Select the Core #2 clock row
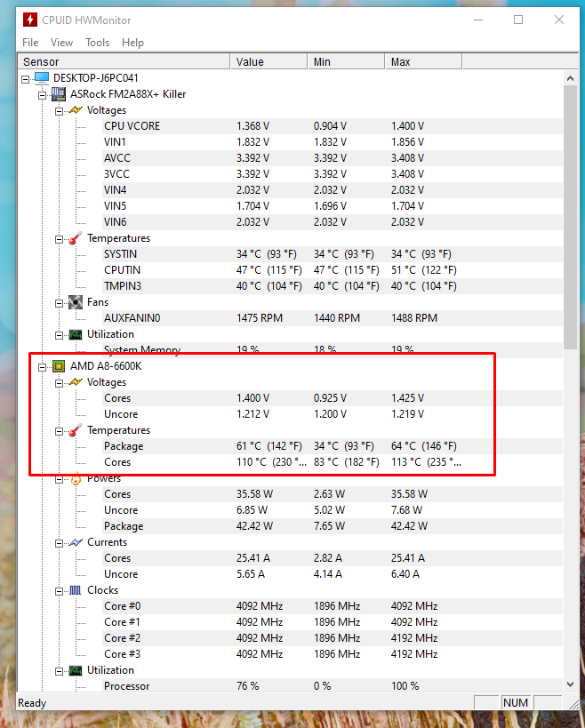 [333, 638]
